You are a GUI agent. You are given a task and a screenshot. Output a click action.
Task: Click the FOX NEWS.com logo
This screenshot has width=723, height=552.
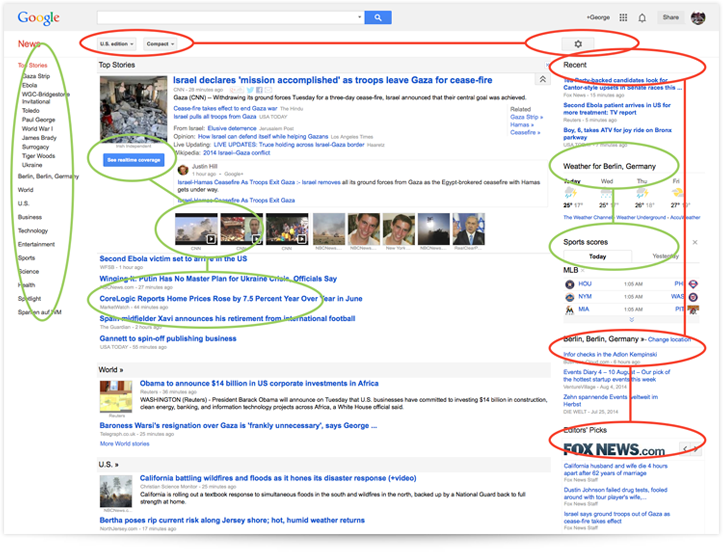coord(614,449)
